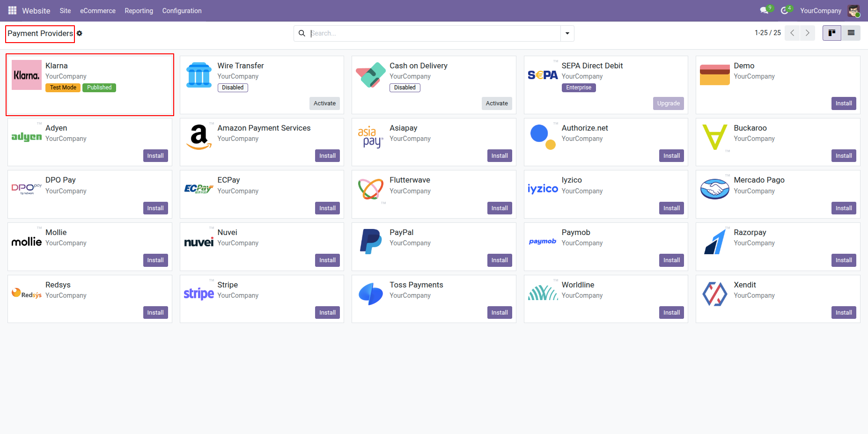Open the YourCompany company switcher
Viewport: 868px width, 434px height.
[821, 11]
